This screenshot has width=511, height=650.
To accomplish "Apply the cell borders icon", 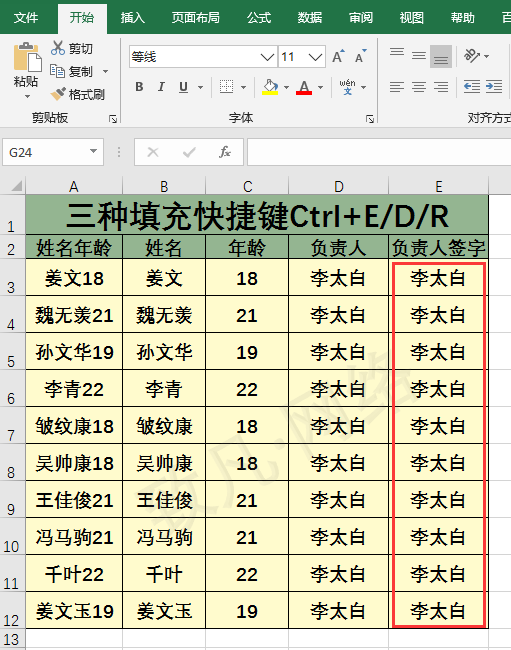I will click(226, 87).
